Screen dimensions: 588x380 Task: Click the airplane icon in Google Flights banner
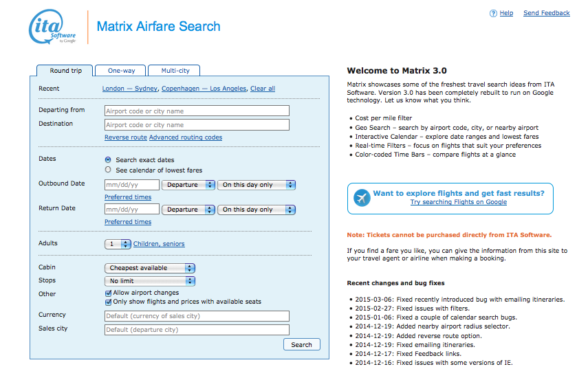(362, 198)
